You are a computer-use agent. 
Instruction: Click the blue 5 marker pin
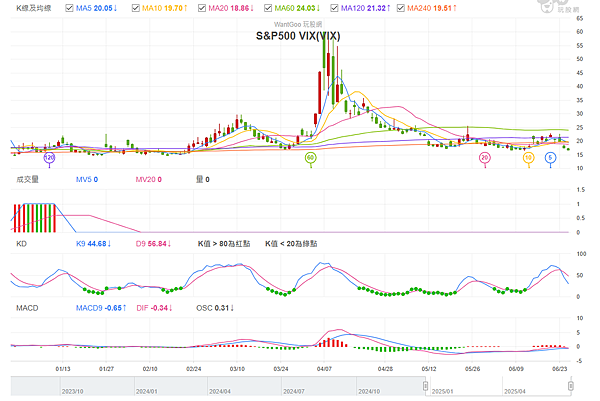[x=550, y=158]
